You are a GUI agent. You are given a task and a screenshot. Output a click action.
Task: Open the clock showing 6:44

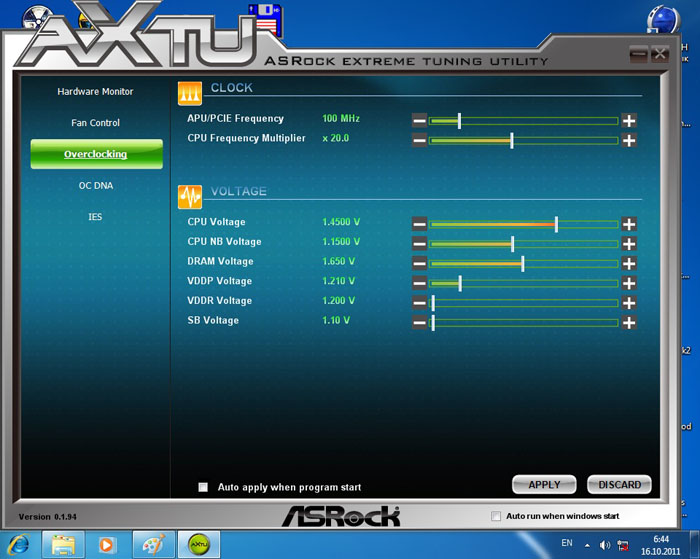661,545
